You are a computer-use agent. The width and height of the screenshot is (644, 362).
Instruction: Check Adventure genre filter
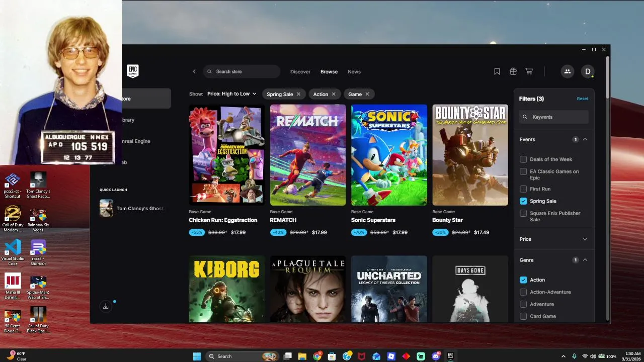(x=523, y=304)
